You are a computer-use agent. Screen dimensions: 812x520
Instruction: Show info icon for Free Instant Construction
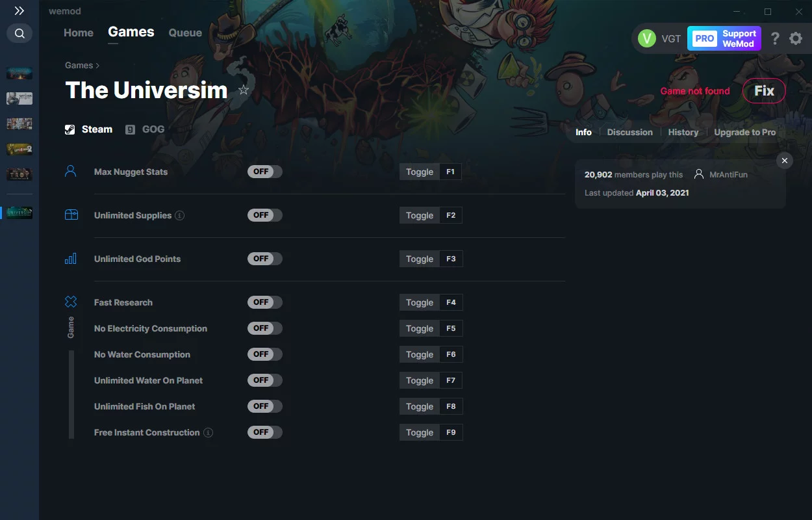208,432
